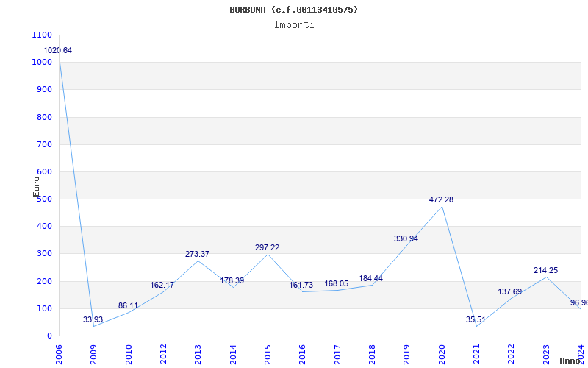Screen dimensions: 588x368
Task: Click the 700 y-axis tick label
Action: (x=44, y=144)
